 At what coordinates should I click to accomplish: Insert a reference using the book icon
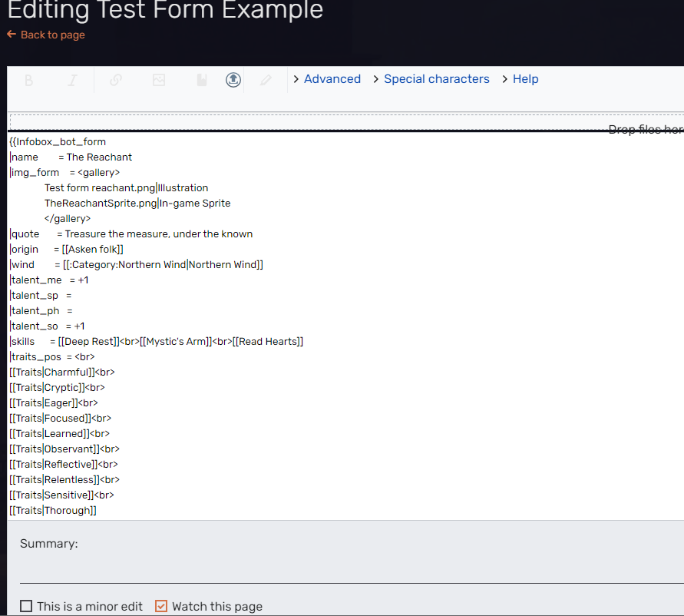click(x=201, y=79)
